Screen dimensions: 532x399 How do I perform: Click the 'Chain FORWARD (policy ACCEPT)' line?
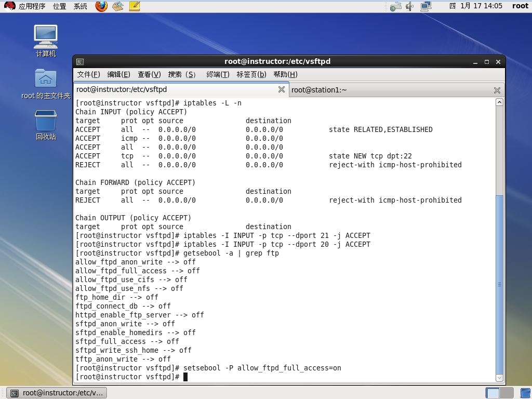(136, 182)
